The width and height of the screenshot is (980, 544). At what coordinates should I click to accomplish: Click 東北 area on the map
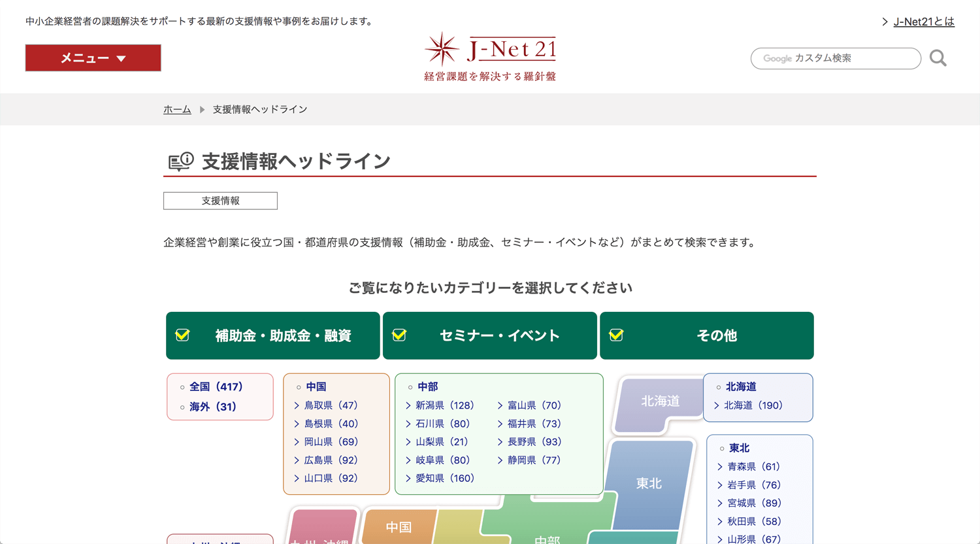[649, 484]
